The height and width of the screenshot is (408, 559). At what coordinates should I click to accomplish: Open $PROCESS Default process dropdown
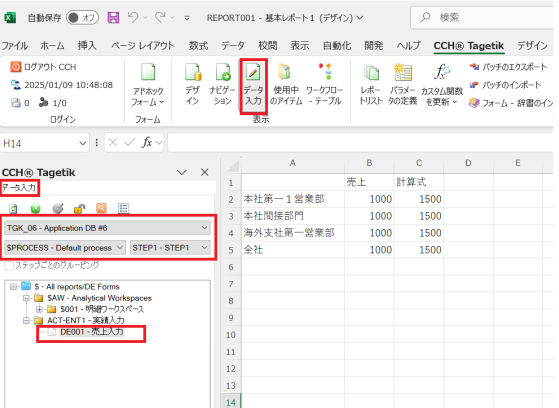coord(65,248)
